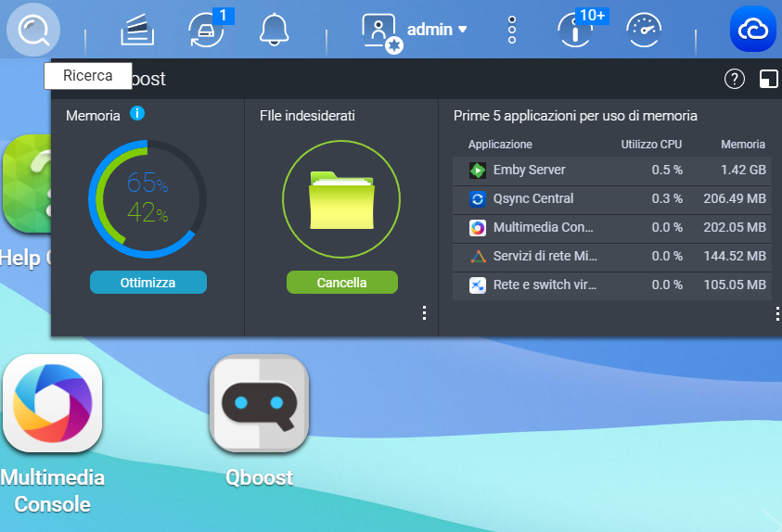Open top applications panel three-dots options
The height and width of the screenshot is (532, 782).
click(777, 314)
